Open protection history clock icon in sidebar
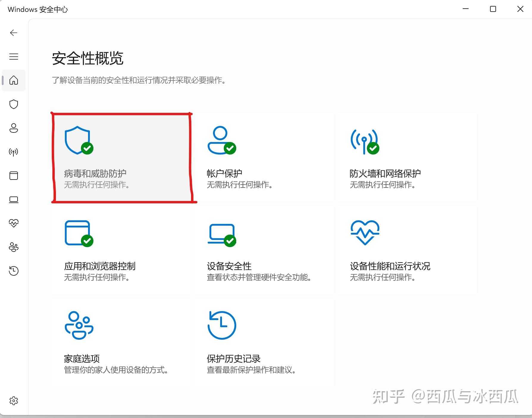The image size is (532, 418). pos(14,271)
